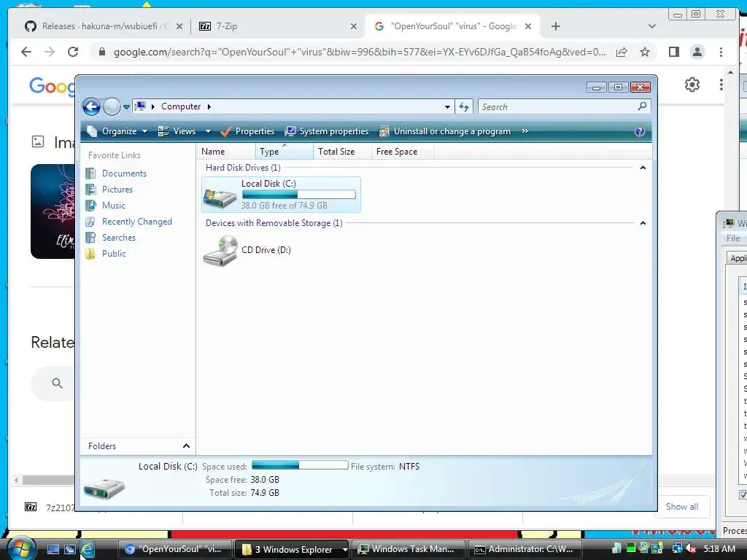The image size is (747, 560).
Task: Click the search magnifier in explorer
Action: (642, 106)
